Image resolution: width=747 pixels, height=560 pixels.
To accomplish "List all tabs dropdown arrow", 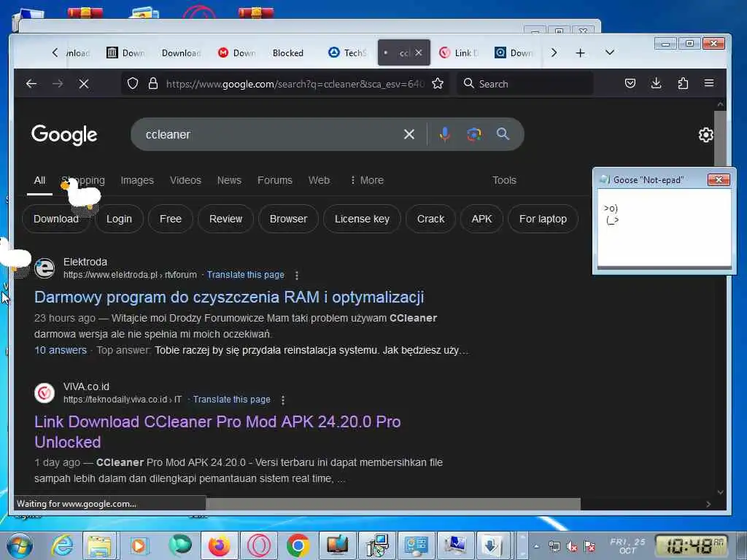I will click(x=610, y=52).
